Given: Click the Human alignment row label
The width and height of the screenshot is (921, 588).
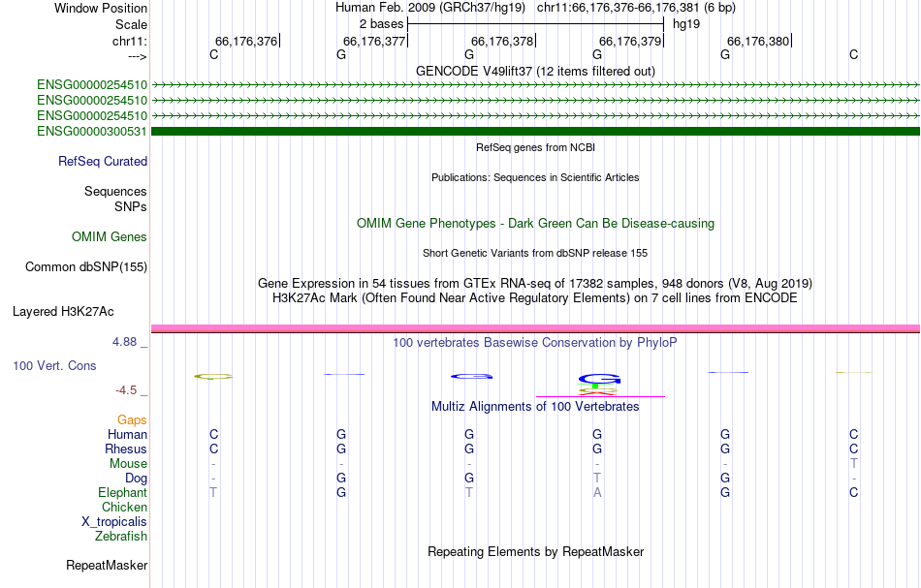Looking at the screenshot, I should point(127,434).
